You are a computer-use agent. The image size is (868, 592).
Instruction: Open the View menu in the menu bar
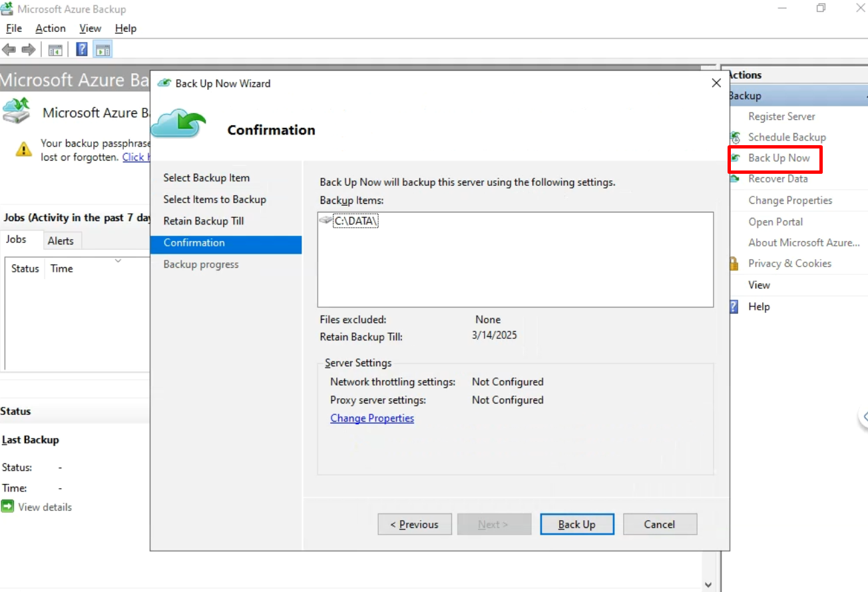(90, 28)
